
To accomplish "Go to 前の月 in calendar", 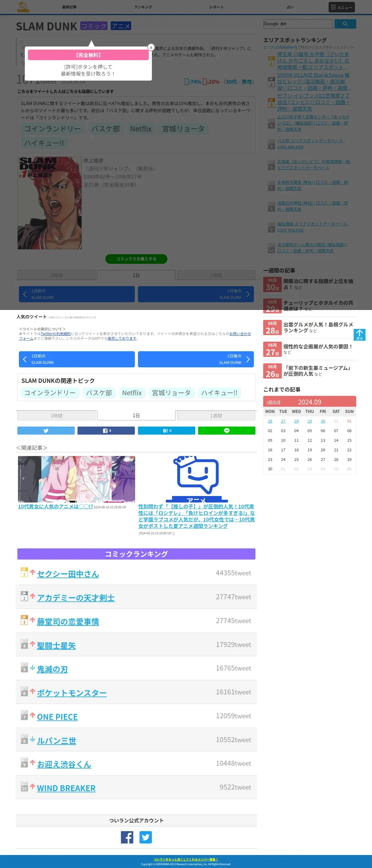I will [273, 402].
